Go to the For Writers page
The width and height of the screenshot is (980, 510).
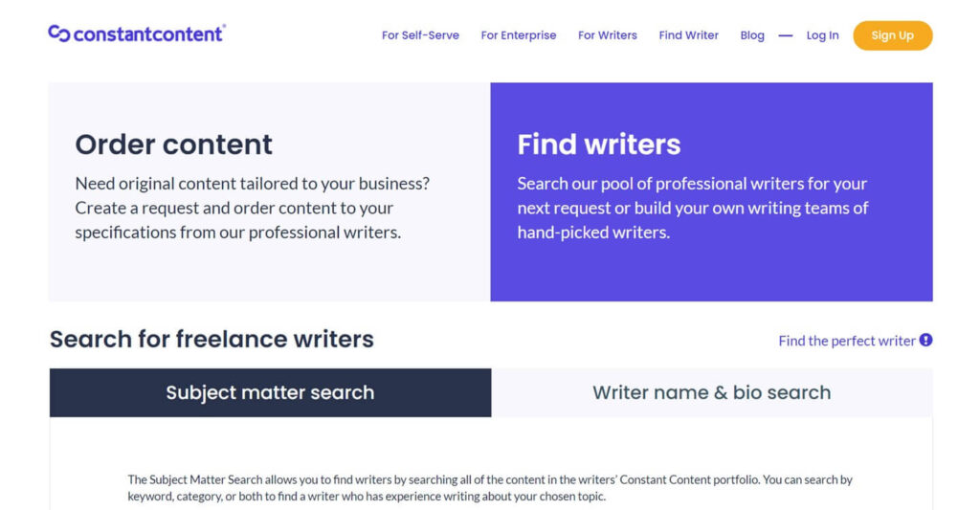click(607, 35)
